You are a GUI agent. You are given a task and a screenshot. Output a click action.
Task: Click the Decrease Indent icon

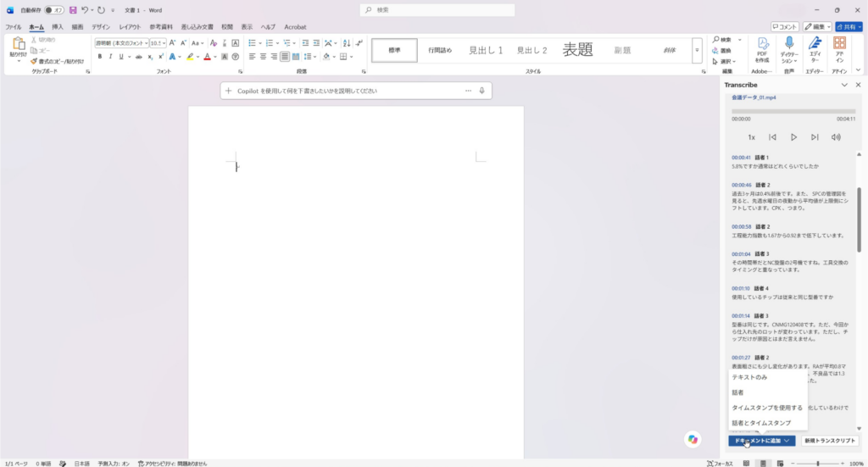click(x=305, y=42)
